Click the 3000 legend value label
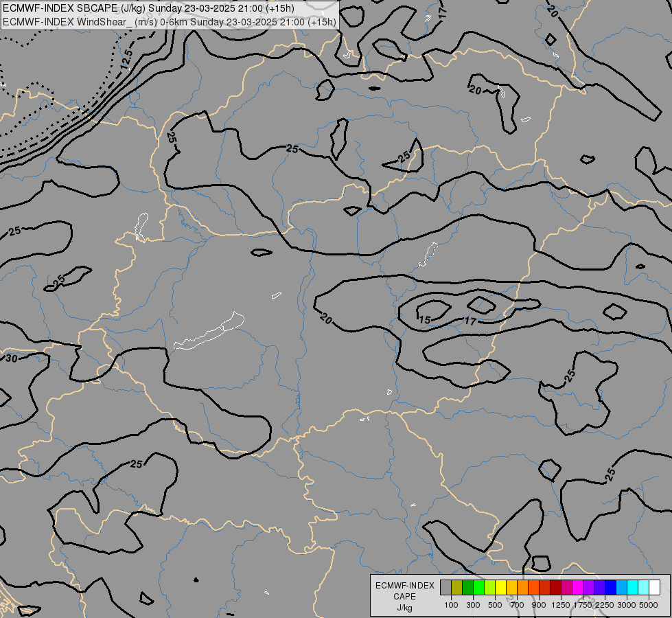 pyautogui.click(x=627, y=605)
